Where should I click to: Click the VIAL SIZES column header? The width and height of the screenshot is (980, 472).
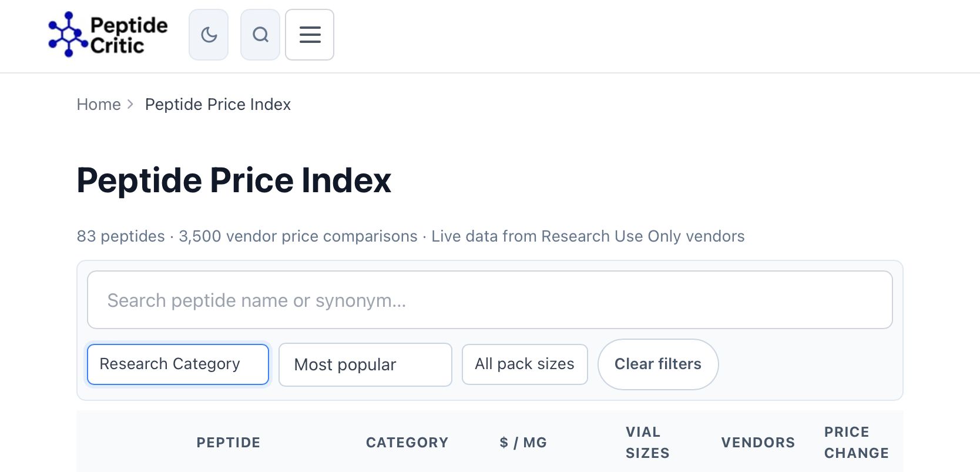pos(647,443)
